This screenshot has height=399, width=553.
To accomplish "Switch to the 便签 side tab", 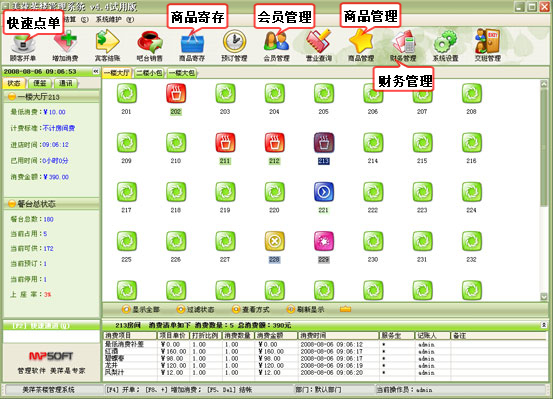I will (x=40, y=83).
